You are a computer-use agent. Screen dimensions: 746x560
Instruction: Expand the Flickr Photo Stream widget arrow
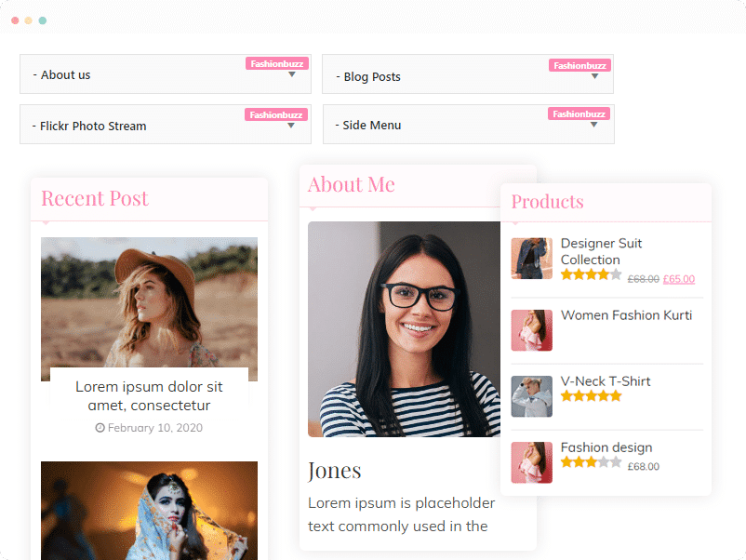pos(291,126)
